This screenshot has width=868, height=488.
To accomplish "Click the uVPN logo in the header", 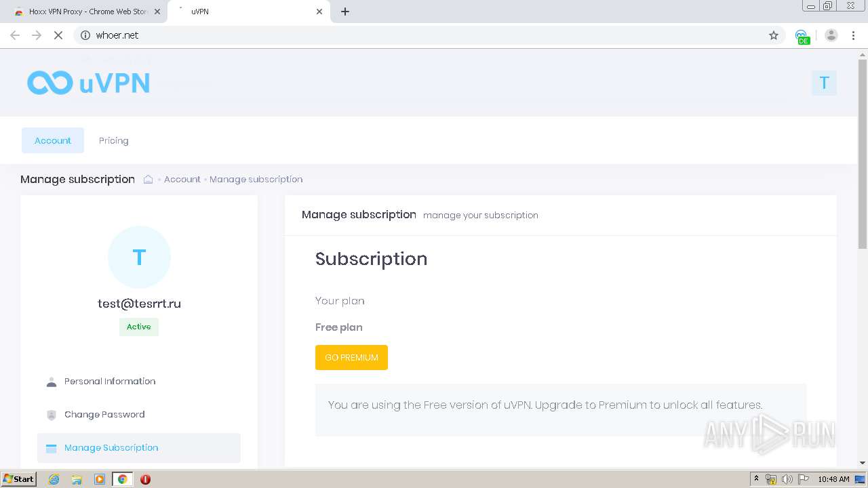I will (x=88, y=83).
